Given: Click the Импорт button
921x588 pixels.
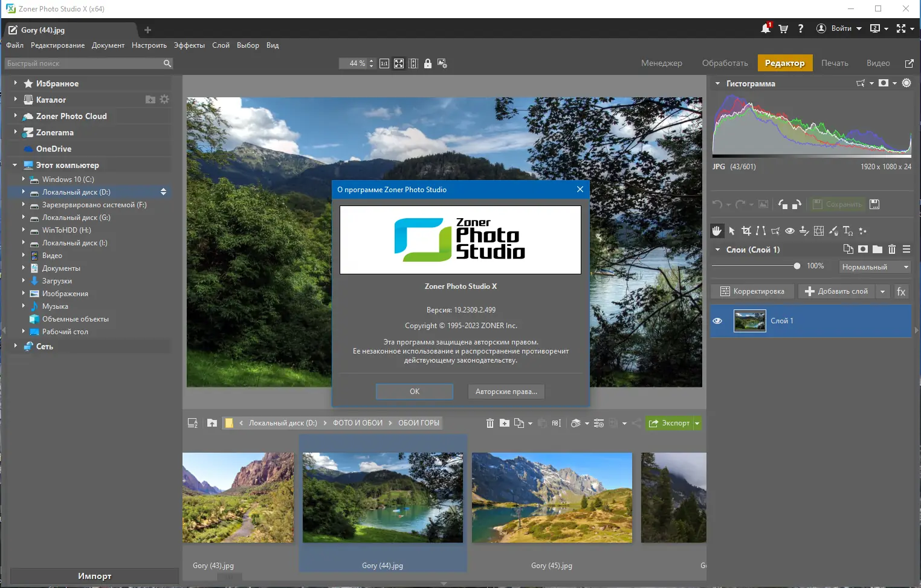Looking at the screenshot, I should 94,576.
